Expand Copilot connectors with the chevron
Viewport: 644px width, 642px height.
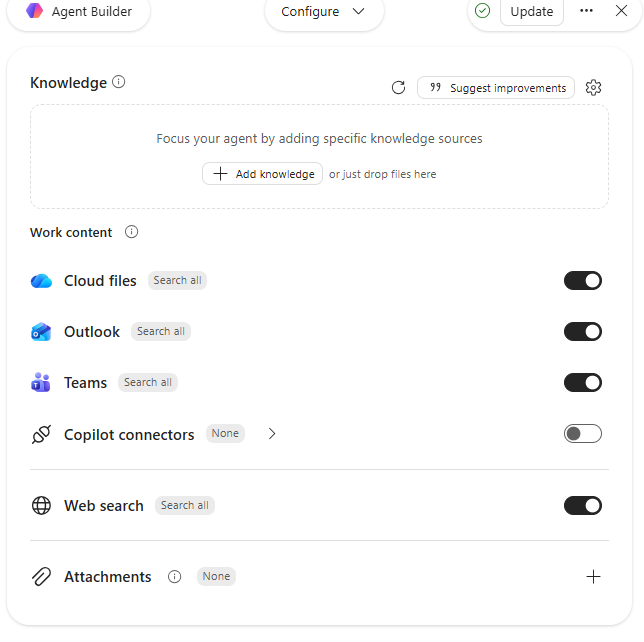point(272,434)
